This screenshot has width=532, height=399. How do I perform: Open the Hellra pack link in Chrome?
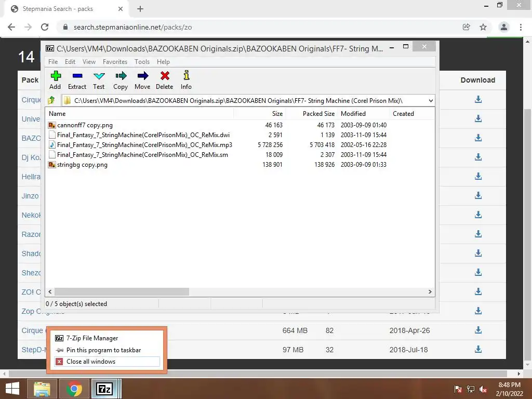point(31,177)
